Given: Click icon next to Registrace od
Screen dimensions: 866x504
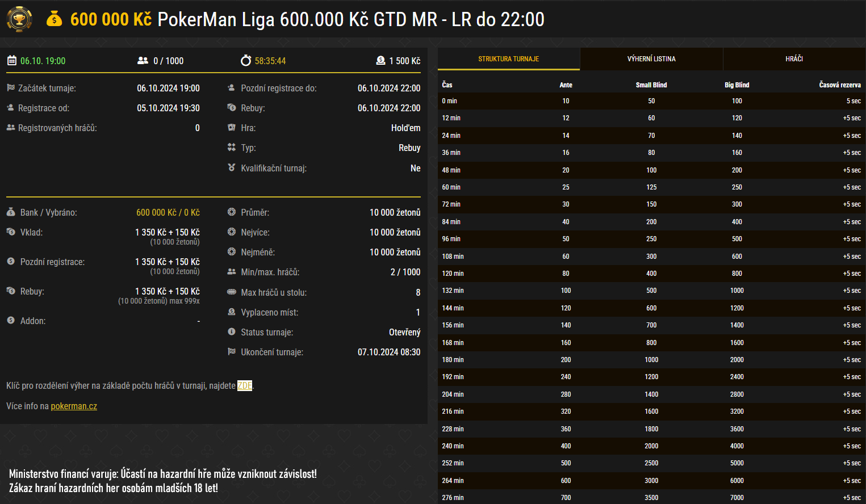Looking at the screenshot, I should [x=10, y=107].
